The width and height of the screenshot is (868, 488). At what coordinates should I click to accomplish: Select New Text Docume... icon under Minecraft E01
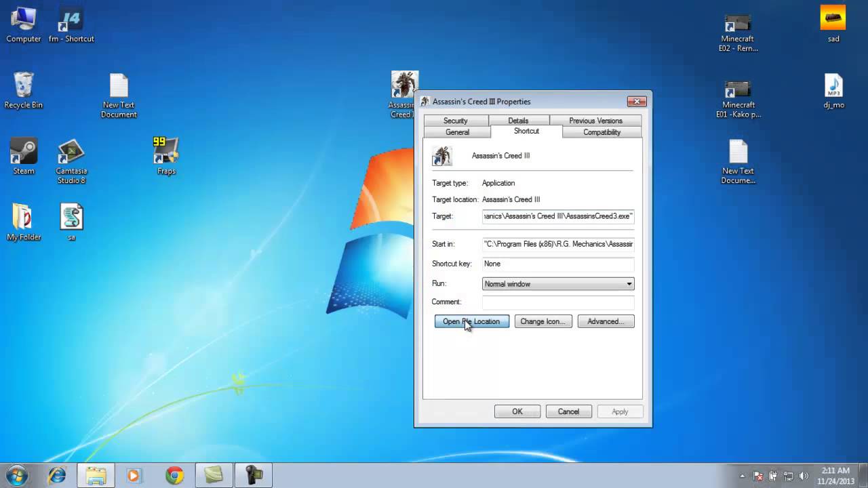coord(738,162)
